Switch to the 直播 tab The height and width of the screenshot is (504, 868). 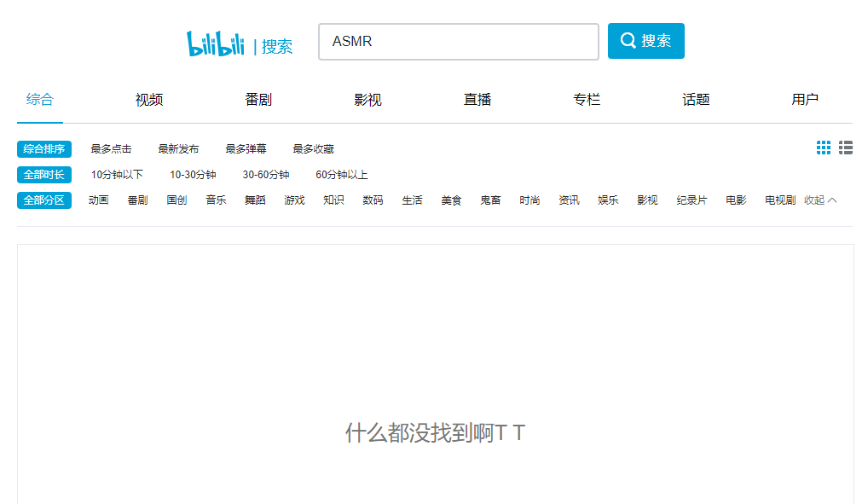coord(477,100)
